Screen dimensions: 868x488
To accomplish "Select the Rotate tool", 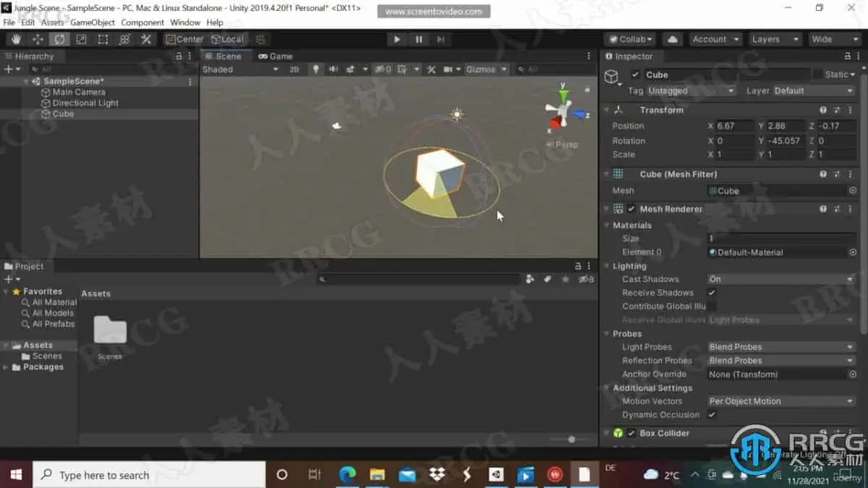I will tap(59, 39).
